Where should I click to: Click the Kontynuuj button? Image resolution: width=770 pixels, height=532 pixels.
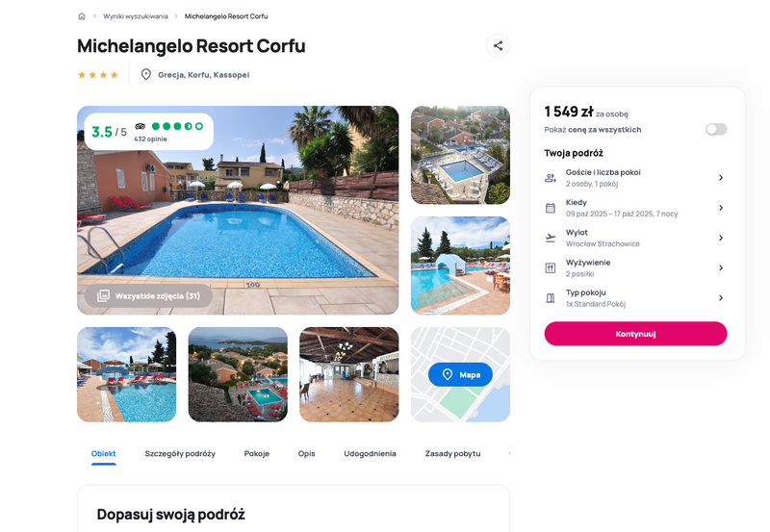635,334
